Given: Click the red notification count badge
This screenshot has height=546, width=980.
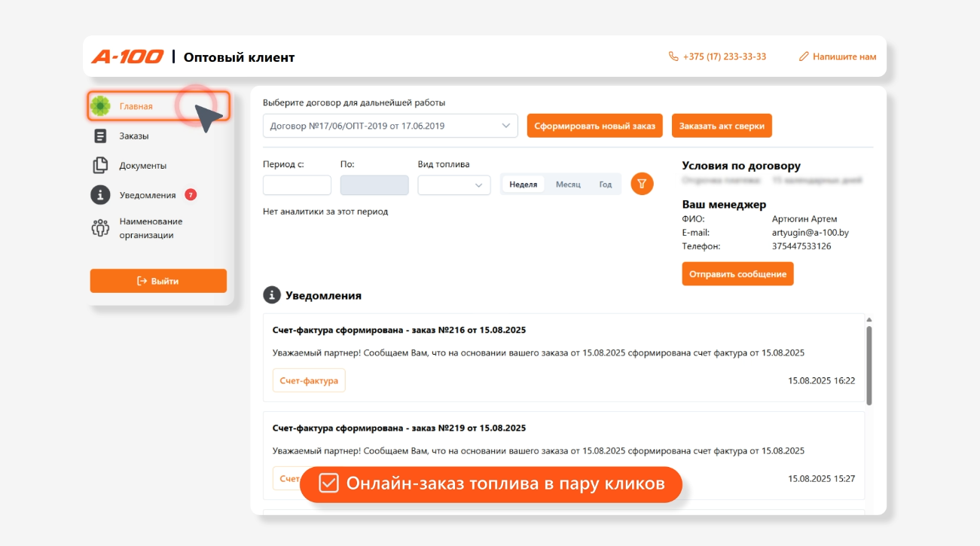Looking at the screenshot, I should tap(191, 195).
